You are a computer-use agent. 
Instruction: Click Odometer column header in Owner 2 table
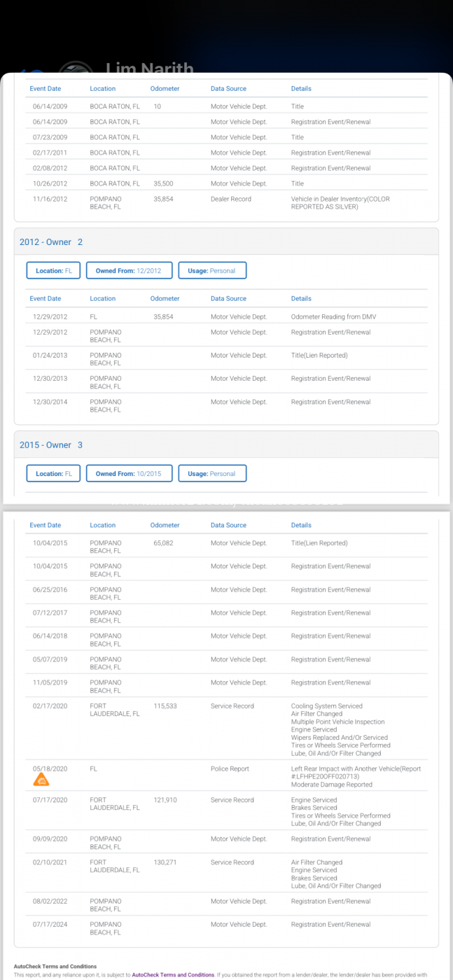pos(165,299)
